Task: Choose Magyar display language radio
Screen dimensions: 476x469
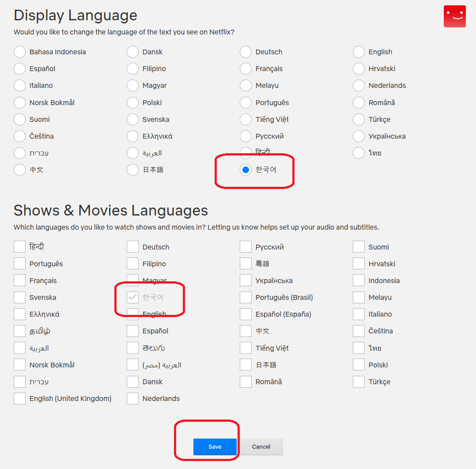Action: click(x=132, y=85)
